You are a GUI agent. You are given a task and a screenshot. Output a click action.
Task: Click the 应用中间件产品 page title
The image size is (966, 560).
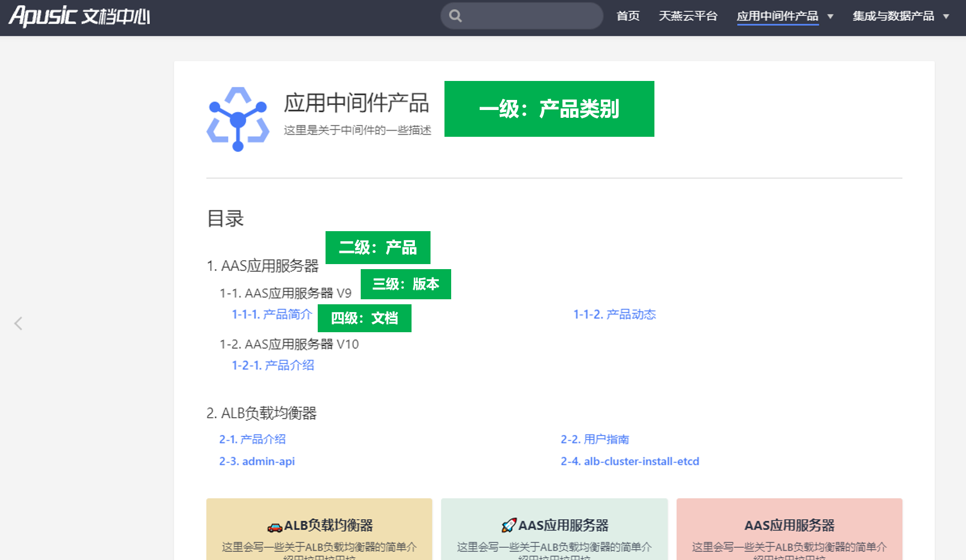click(x=356, y=103)
